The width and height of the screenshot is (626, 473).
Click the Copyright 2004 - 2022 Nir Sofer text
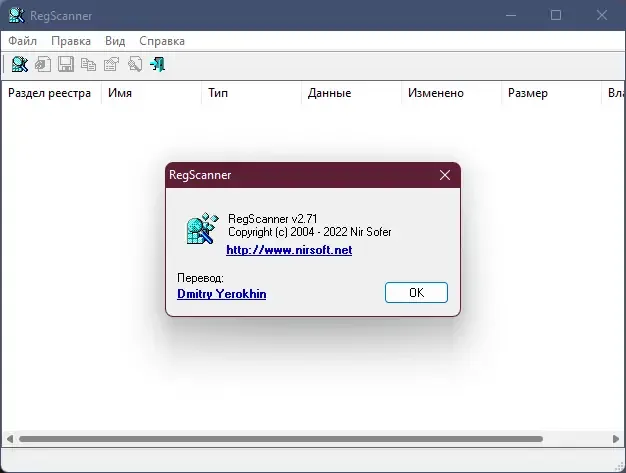point(309,232)
